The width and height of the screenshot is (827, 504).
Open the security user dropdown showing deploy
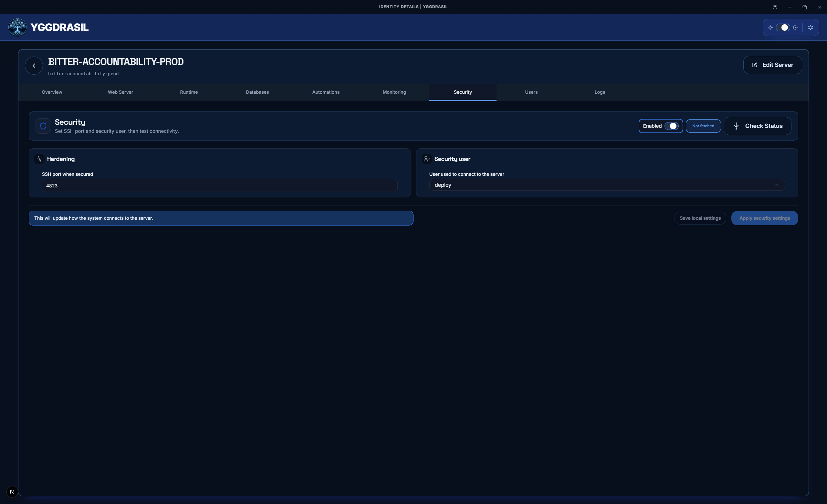tap(606, 185)
